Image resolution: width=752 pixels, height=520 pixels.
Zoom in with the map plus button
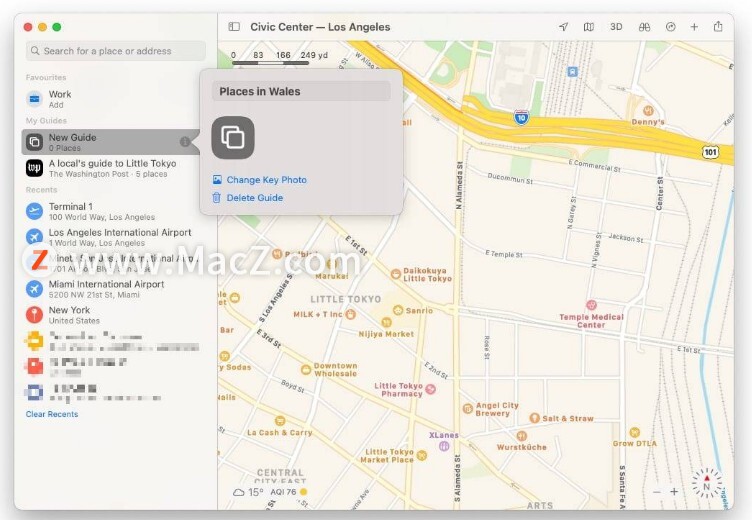coord(674,492)
